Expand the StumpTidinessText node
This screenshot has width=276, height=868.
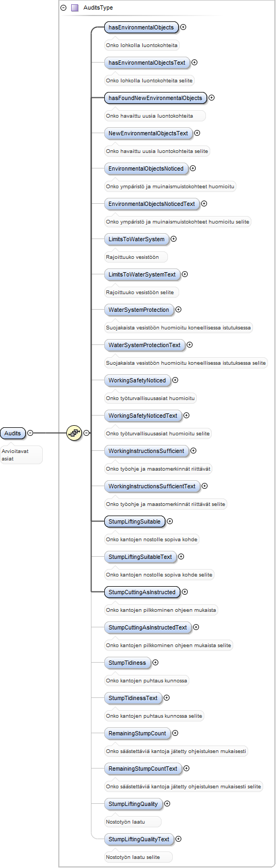[167, 697]
